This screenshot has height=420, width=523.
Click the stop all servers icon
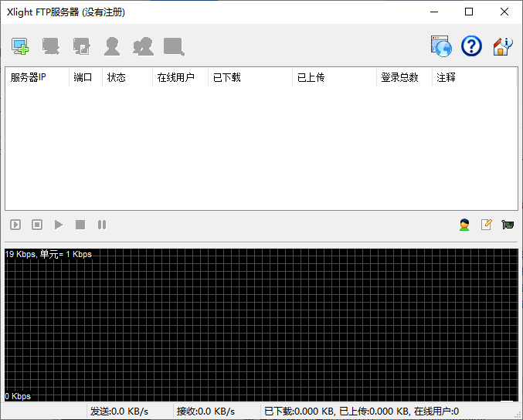click(37, 225)
